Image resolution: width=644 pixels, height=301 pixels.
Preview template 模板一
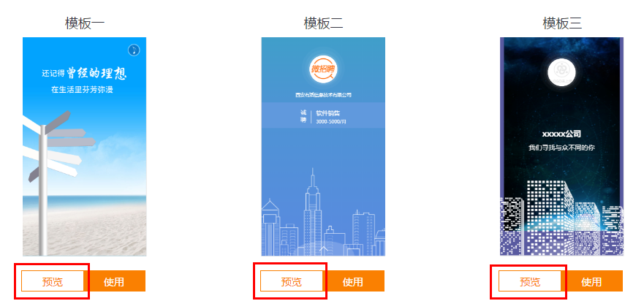point(53,281)
